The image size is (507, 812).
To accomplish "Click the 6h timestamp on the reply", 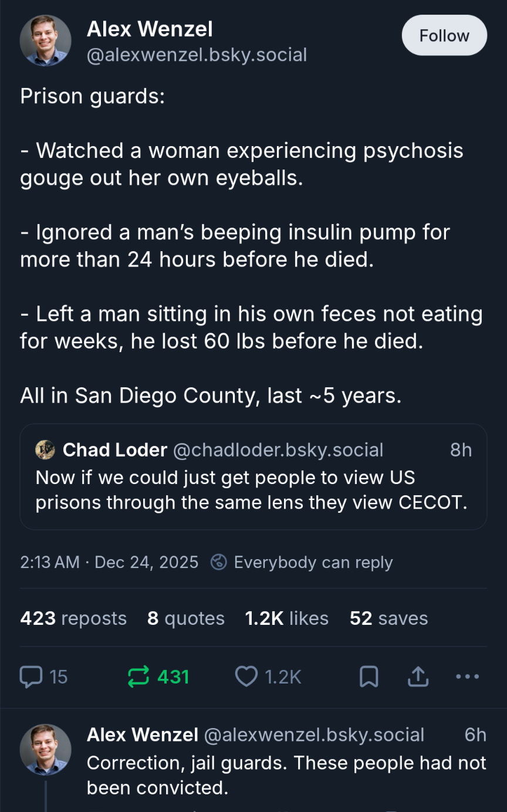I will (x=475, y=735).
